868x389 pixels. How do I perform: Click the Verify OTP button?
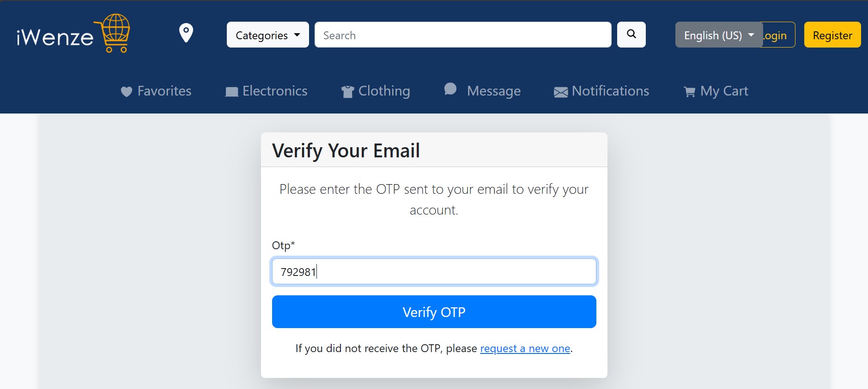(x=434, y=312)
